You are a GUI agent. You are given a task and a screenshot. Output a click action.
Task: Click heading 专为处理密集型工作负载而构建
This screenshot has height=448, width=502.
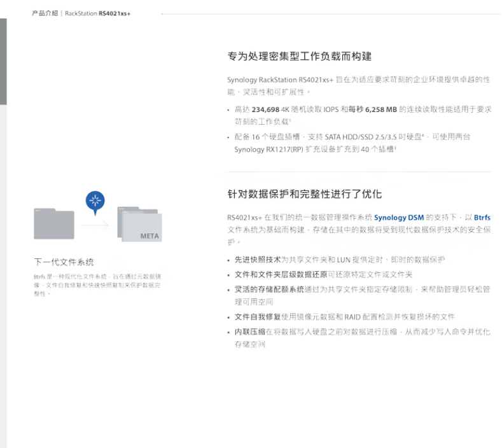[x=299, y=57]
